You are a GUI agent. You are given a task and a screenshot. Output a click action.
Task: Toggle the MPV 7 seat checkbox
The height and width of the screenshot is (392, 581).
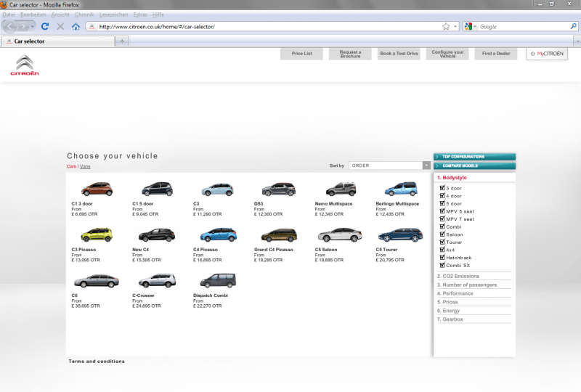(x=442, y=219)
